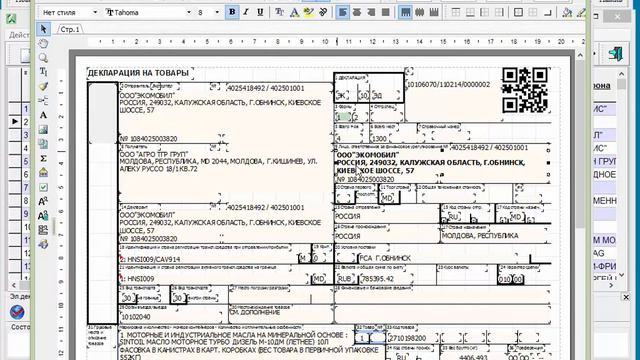Apply bottom frame line
640x360 pixels.
[470, 12]
